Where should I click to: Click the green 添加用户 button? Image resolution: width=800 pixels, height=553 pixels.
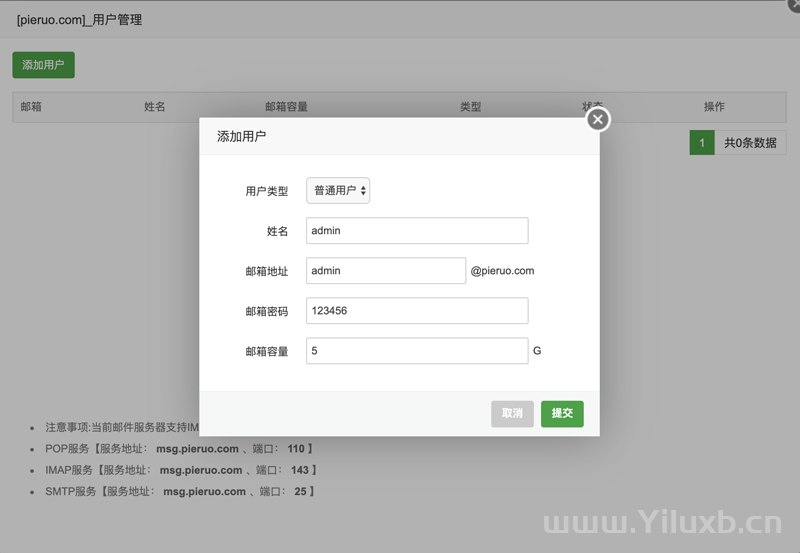click(43, 65)
